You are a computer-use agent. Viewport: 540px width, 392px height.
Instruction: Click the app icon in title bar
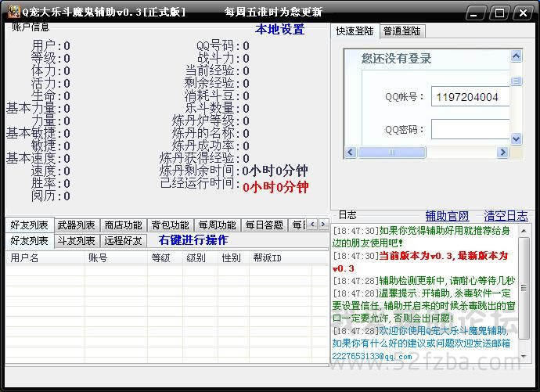pos(14,12)
